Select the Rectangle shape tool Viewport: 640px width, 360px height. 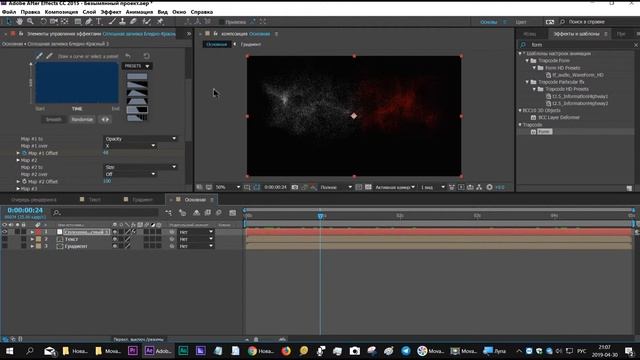[x=78, y=22]
